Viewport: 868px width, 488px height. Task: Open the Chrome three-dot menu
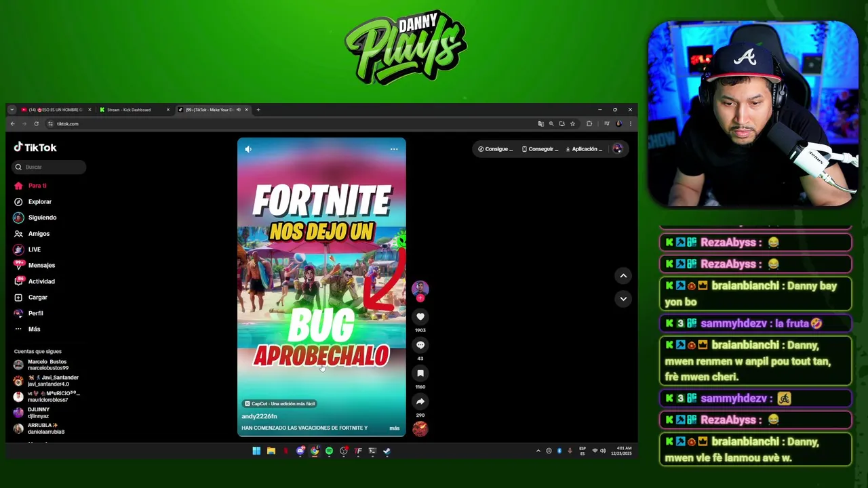[631, 123]
